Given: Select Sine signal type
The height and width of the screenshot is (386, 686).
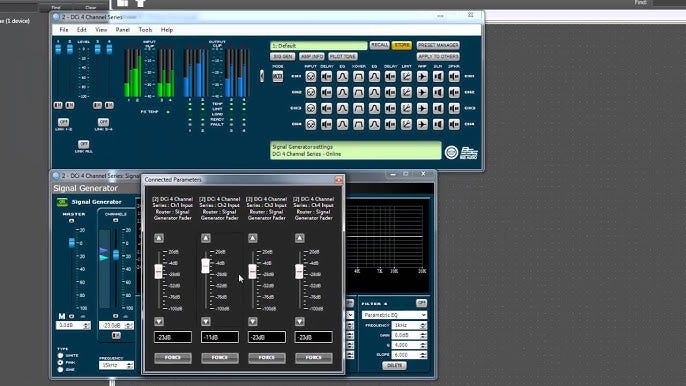Looking at the screenshot, I should (x=60, y=369).
